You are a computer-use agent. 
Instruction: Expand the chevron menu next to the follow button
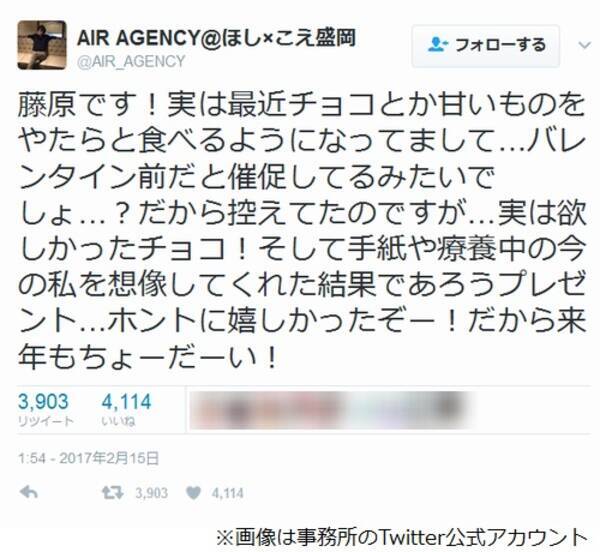pos(585,46)
